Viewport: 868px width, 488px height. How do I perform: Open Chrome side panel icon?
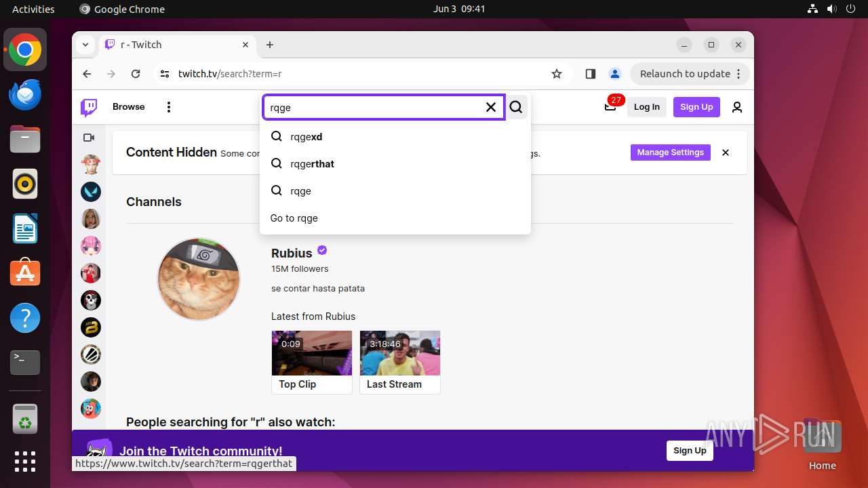tap(590, 74)
